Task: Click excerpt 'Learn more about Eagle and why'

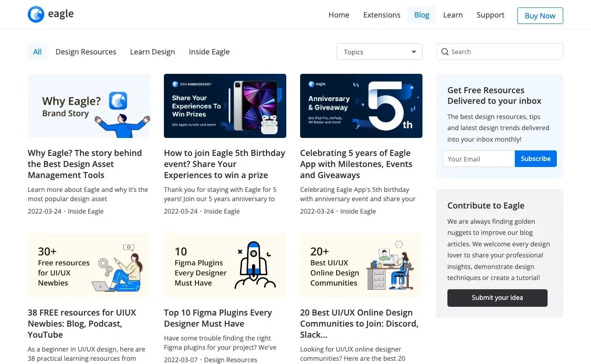Action: coord(88,194)
